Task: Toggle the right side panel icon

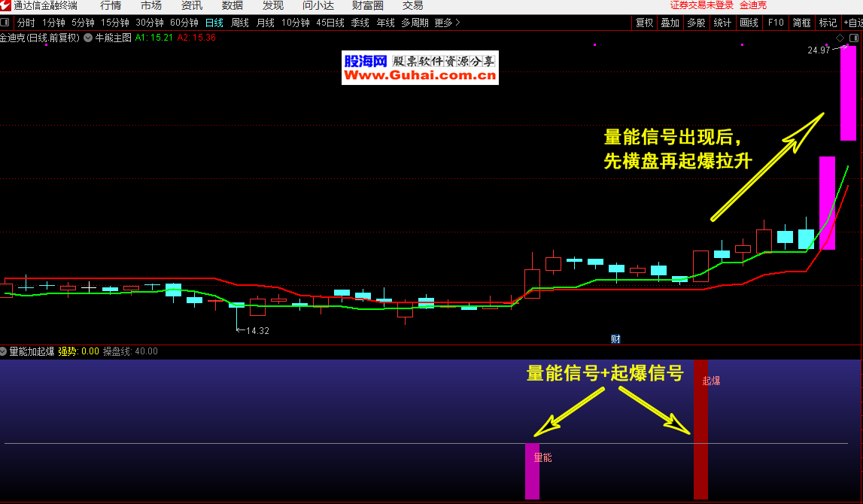Action: click(853, 38)
